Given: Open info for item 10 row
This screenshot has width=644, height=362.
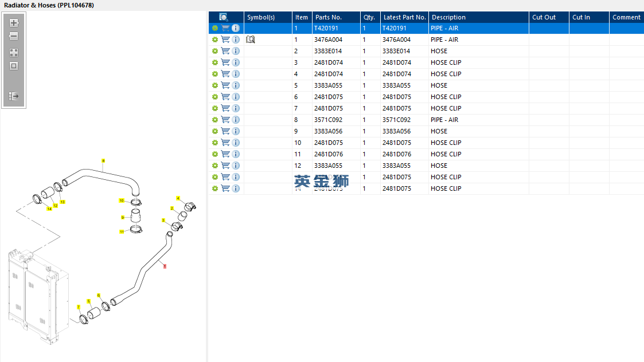Looking at the screenshot, I should (236, 143).
